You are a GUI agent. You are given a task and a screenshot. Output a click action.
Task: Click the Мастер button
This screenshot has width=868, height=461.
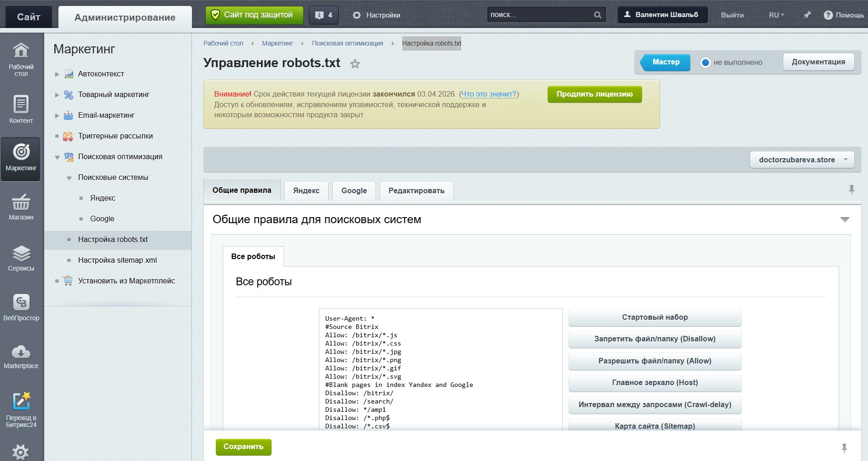(665, 62)
